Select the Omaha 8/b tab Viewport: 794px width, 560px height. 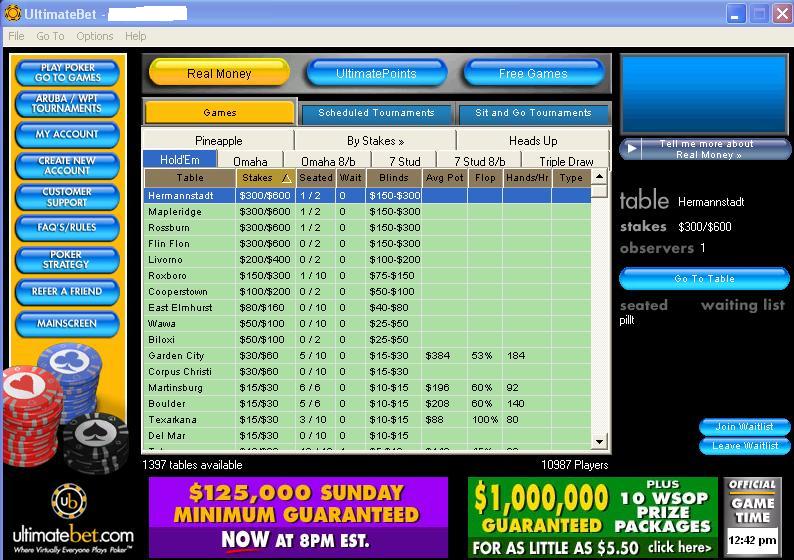tap(328, 162)
